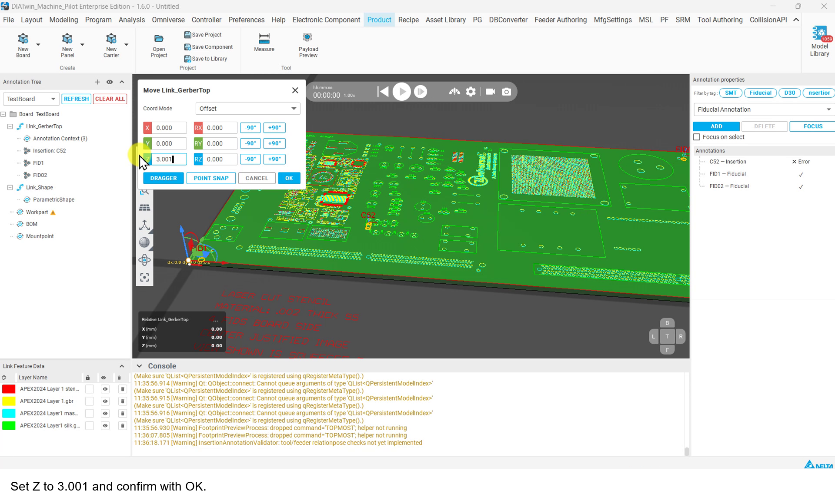Toggle Annotation Tree visibility eye icon
835x504 pixels.
(110, 82)
